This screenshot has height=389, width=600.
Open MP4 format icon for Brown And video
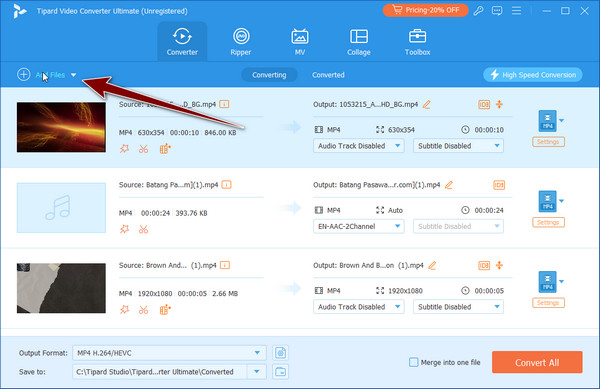pyautogui.click(x=548, y=282)
